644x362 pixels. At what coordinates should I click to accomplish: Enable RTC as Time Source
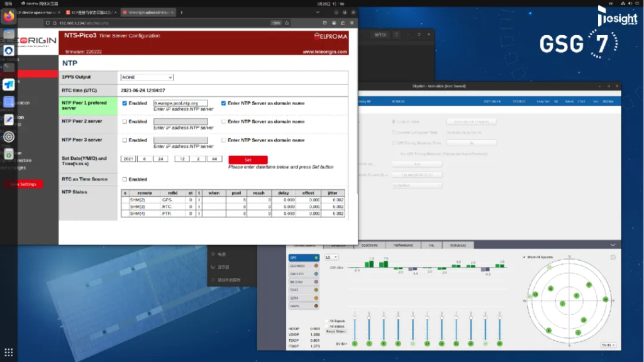[125, 179]
